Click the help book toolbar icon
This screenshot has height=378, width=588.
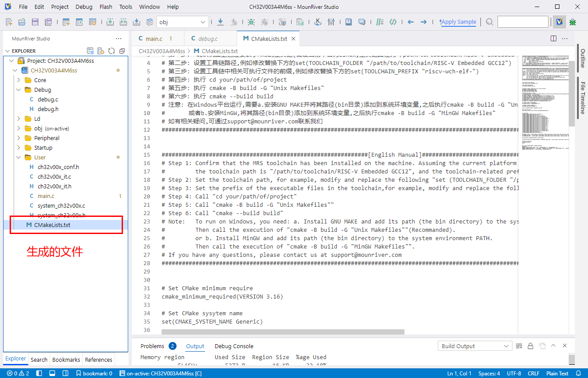coord(349,22)
